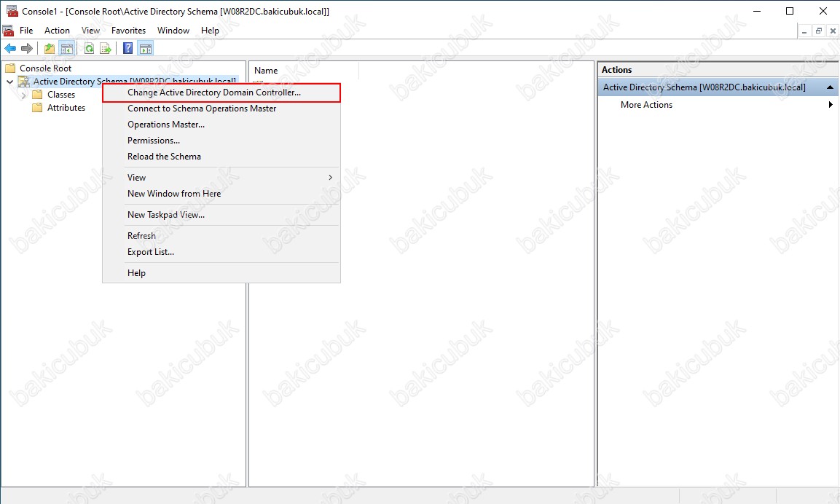
Task: Open the View submenu arrow in context menu
Action: 331,177
